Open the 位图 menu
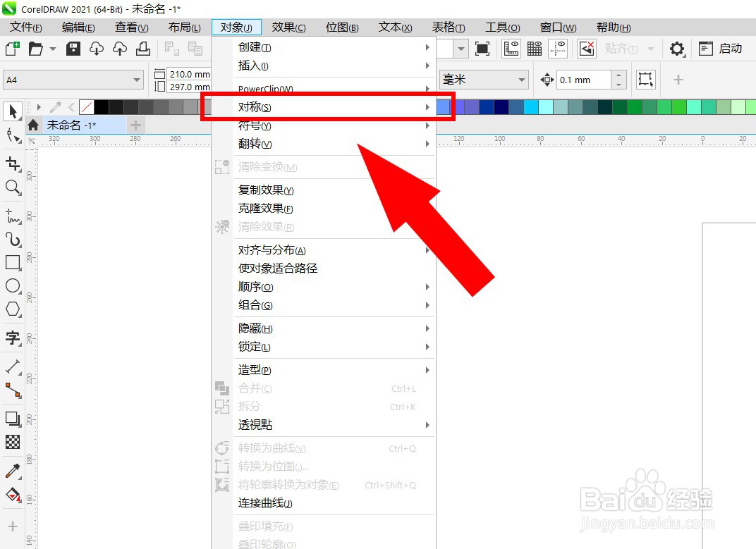The width and height of the screenshot is (756, 549). 342,27
